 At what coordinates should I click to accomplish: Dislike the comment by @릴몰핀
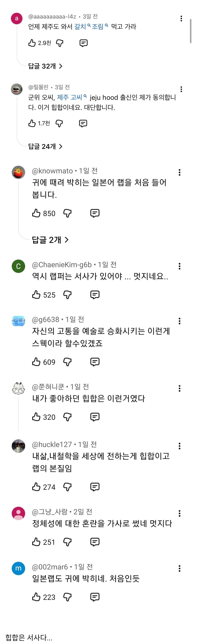coord(59,123)
